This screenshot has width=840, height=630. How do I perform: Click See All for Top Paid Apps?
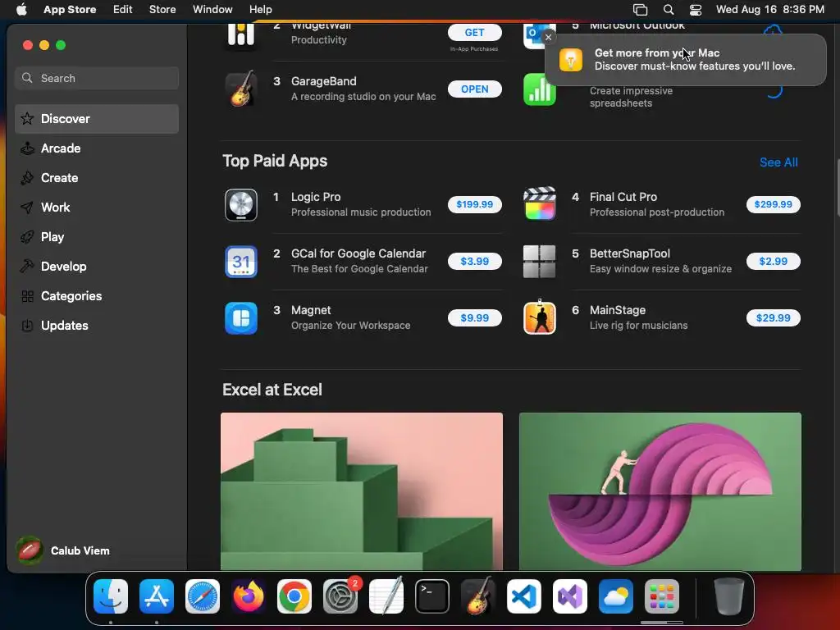point(778,162)
